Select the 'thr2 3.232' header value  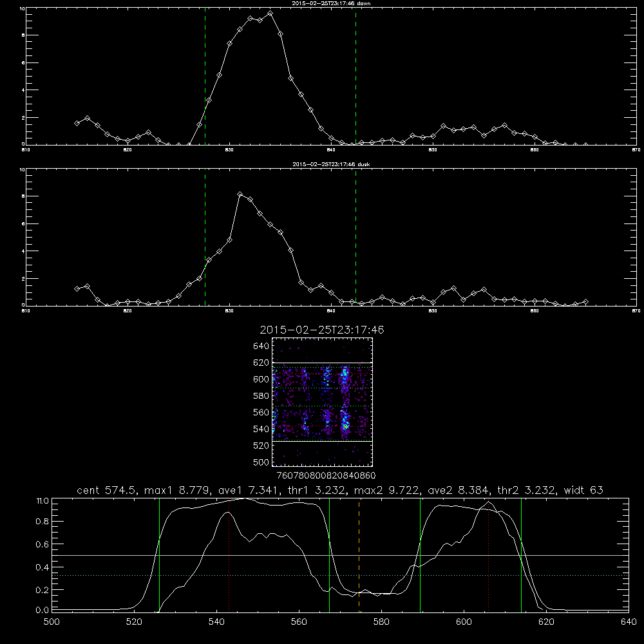[x=527, y=490]
